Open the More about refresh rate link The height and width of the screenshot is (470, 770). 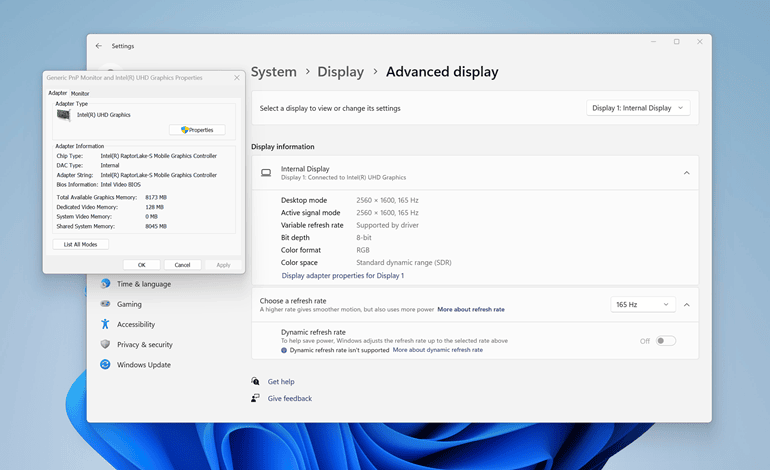point(471,309)
